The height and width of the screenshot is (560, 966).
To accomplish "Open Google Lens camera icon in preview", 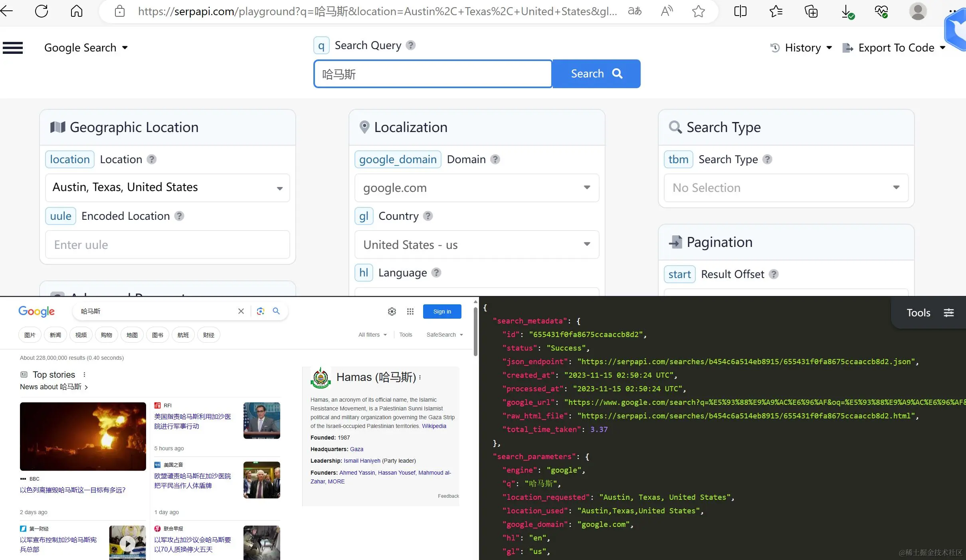I will point(261,311).
